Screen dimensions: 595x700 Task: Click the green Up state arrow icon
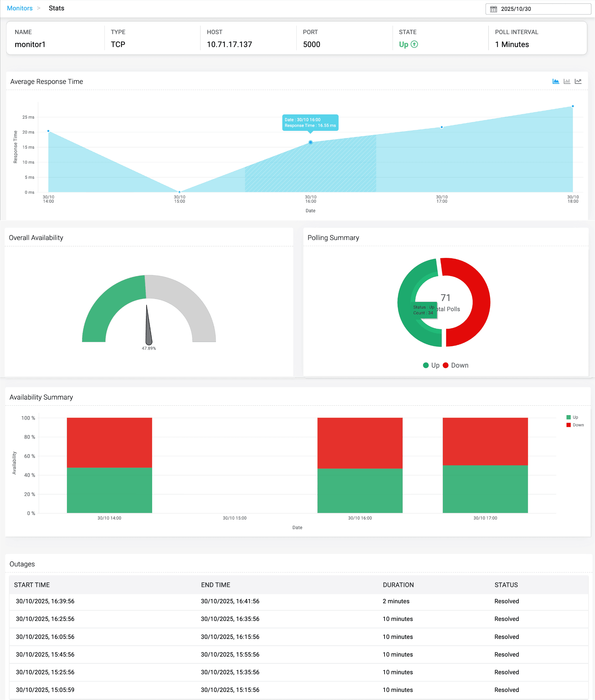pyautogui.click(x=414, y=44)
